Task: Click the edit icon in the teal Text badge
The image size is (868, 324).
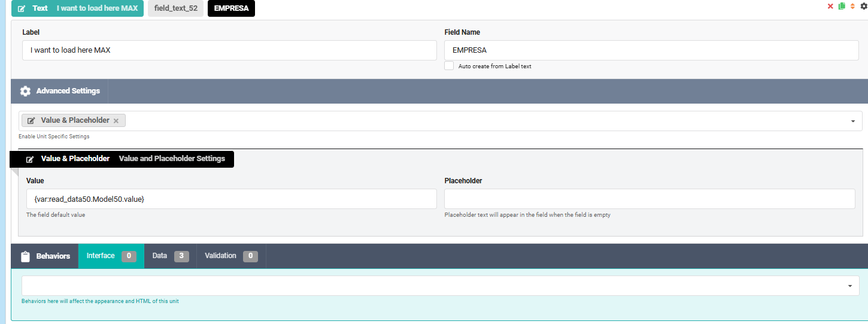Action: pyautogui.click(x=22, y=9)
